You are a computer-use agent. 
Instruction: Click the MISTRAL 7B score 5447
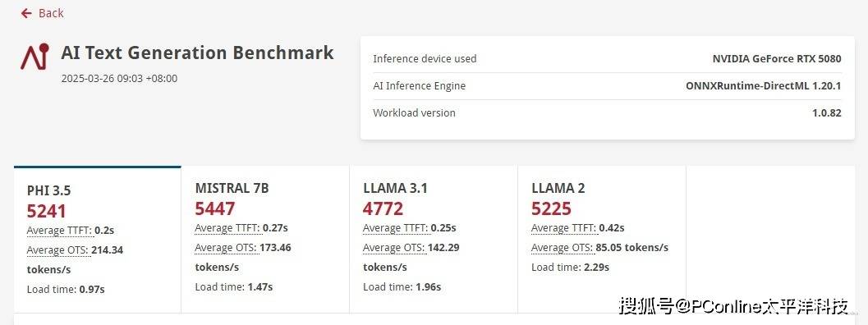[215, 208]
